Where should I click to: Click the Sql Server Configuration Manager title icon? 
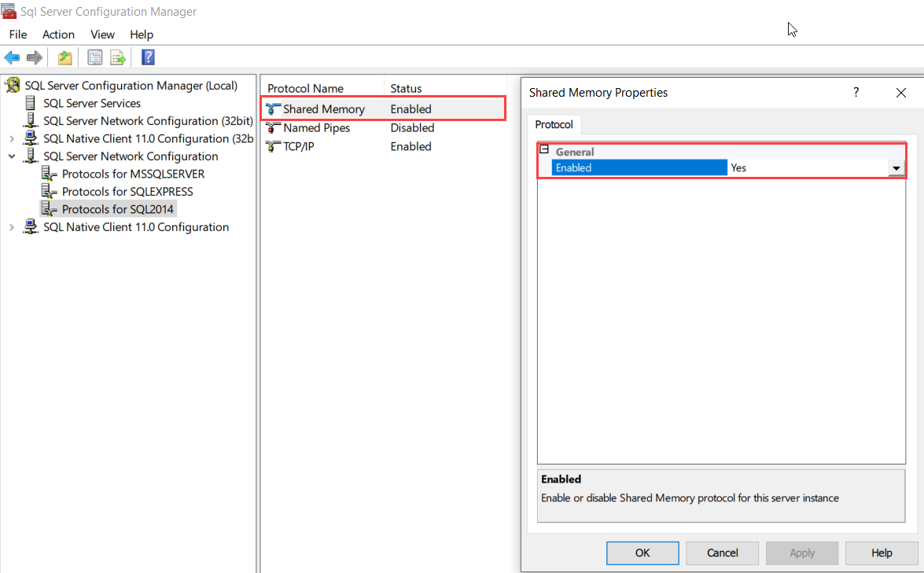[x=8, y=11]
